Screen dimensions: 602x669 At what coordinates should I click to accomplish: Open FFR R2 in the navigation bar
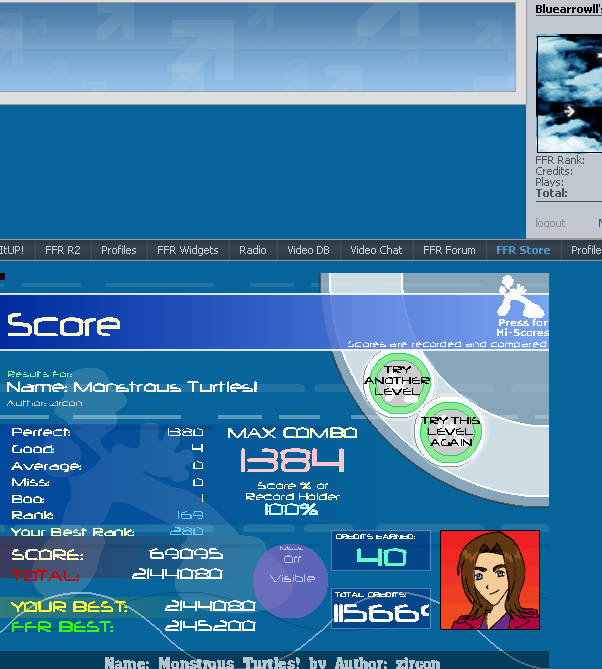point(62,250)
